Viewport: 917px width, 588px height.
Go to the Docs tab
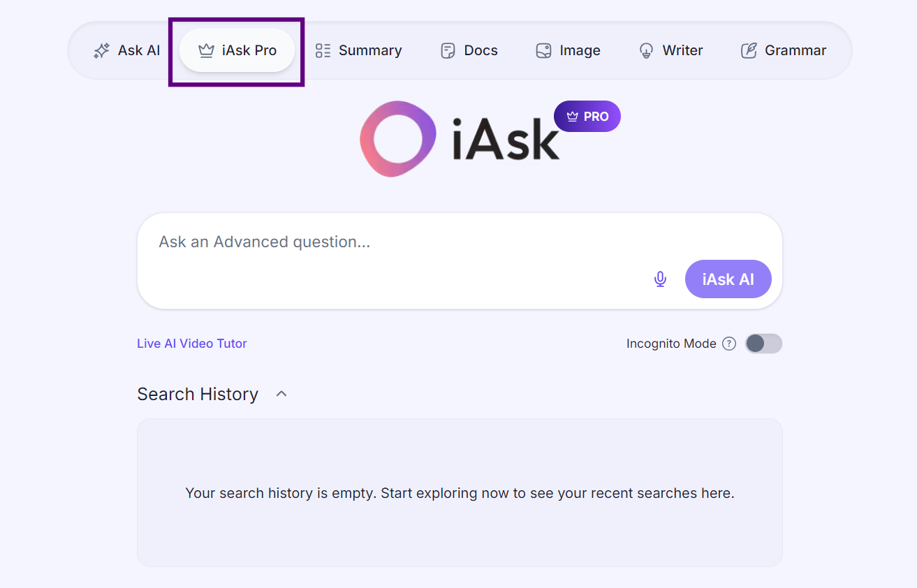469,50
